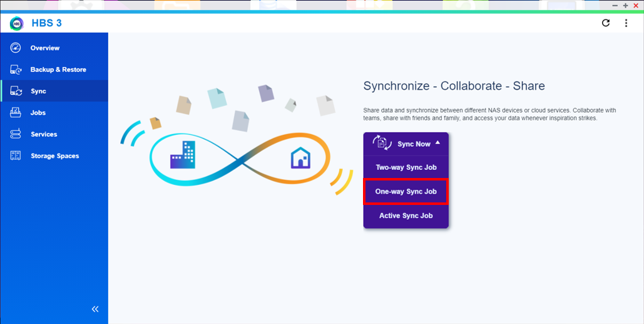This screenshot has height=324, width=644.
Task: Open the three-dot more options menu
Action: tap(626, 23)
